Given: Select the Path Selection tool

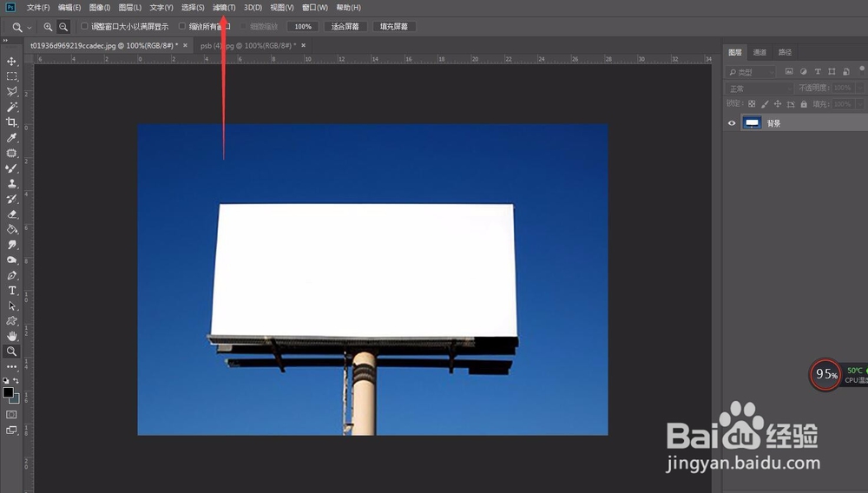Looking at the screenshot, I should pyautogui.click(x=11, y=306).
